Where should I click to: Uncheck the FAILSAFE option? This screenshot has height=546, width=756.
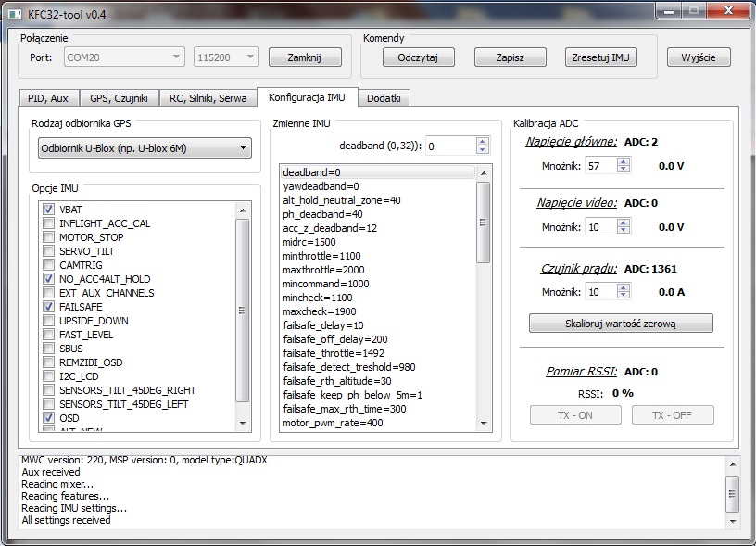pos(49,307)
